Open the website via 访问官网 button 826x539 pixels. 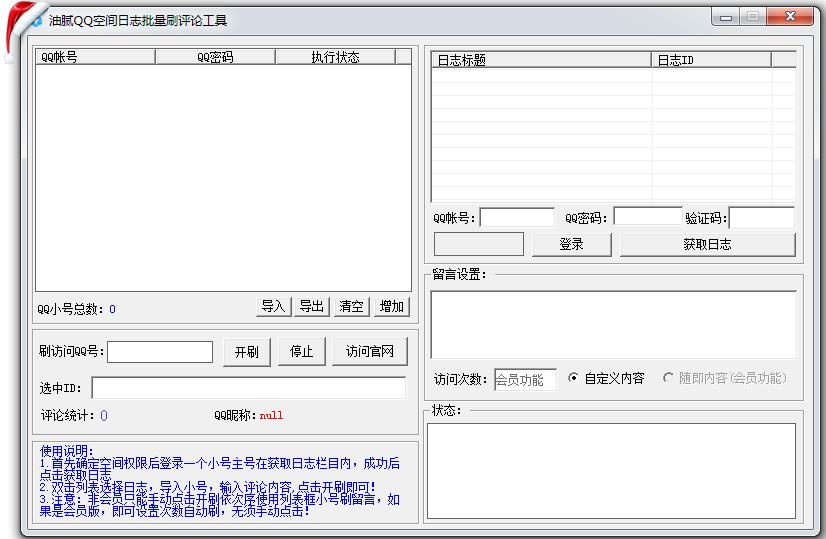pyautogui.click(x=370, y=352)
